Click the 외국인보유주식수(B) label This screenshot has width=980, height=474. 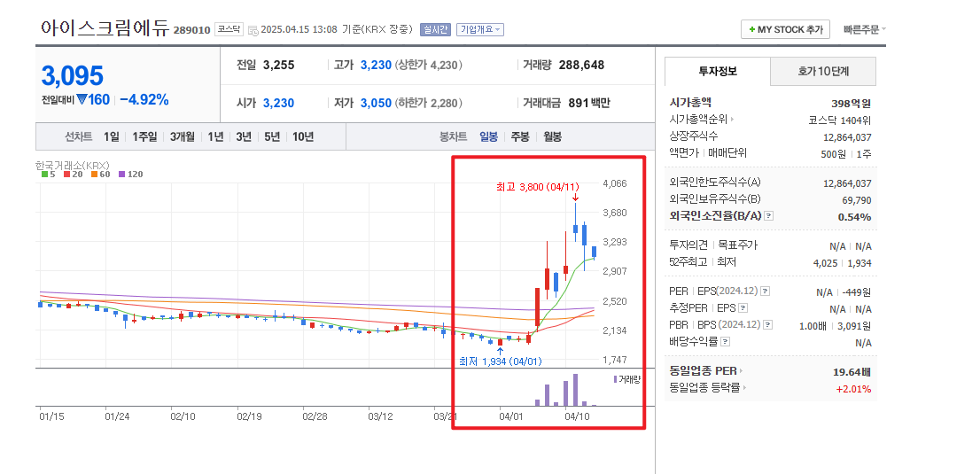pyautogui.click(x=715, y=199)
